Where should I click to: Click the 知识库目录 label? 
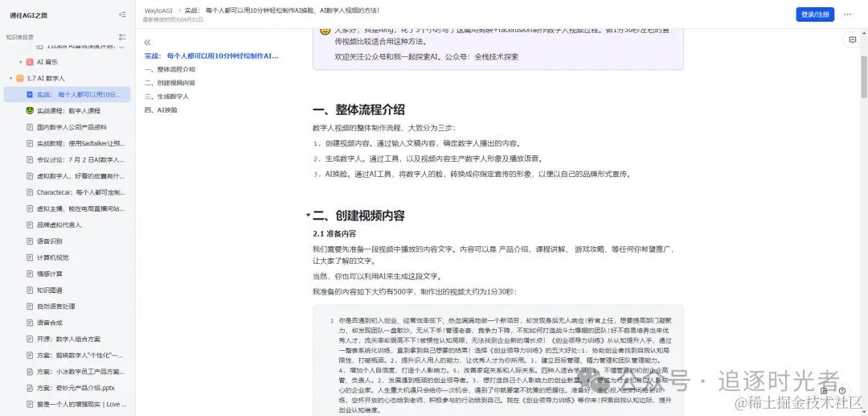[x=20, y=37]
